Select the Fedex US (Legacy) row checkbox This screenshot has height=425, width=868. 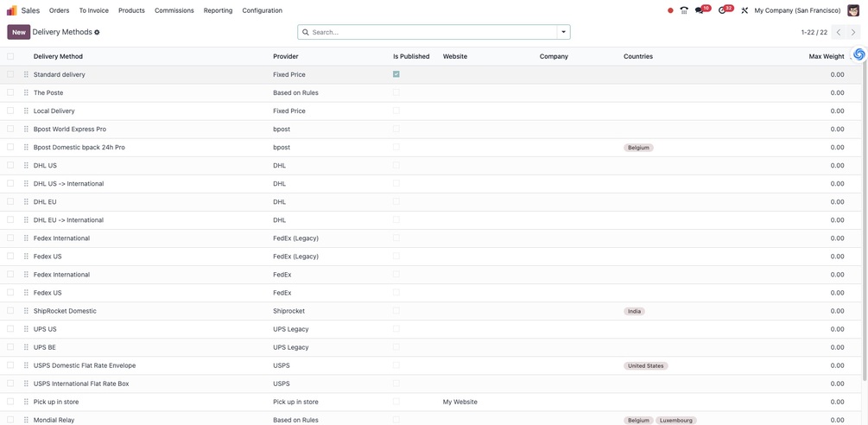click(10, 257)
